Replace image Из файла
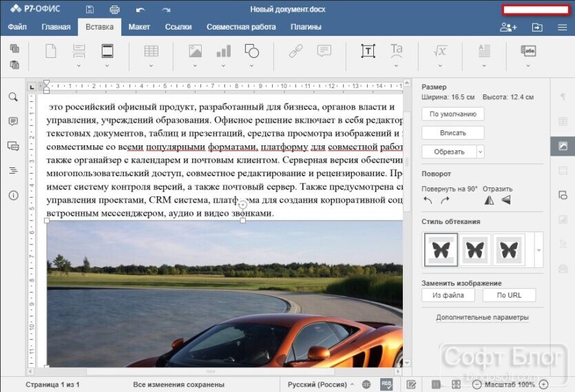Screen dimensions: 575x392 tap(448, 295)
